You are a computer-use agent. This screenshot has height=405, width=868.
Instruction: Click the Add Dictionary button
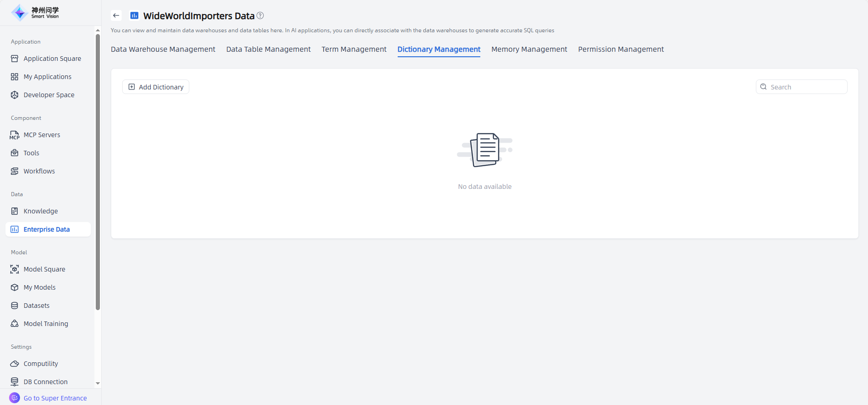(x=156, y=87)
